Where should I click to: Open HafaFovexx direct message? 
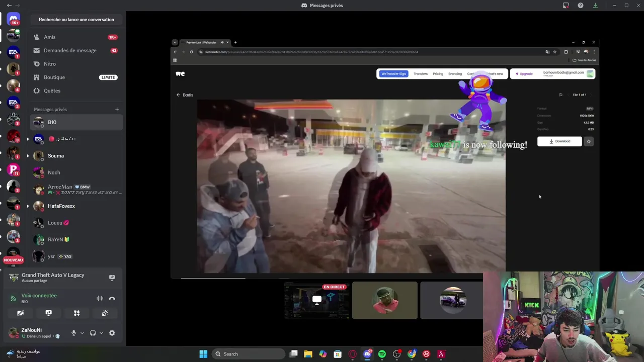pyautogui.click(x=76, y=206)
